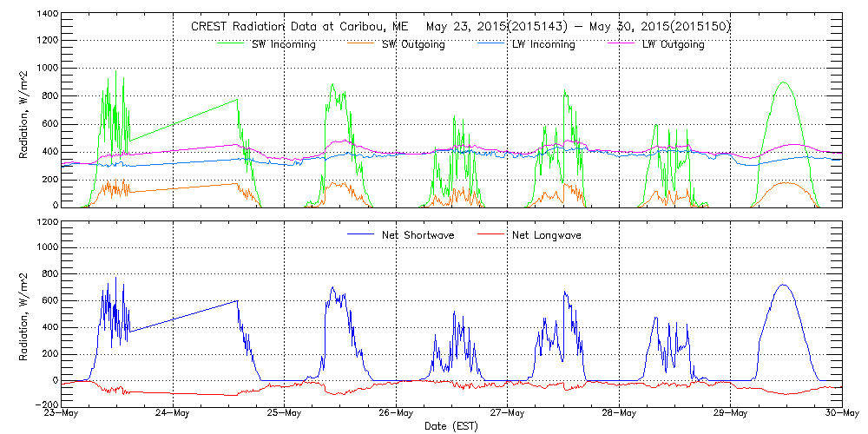Click the 1400 value on the upper y-axis
Screen dimensions: 868x434
(47, 16)
